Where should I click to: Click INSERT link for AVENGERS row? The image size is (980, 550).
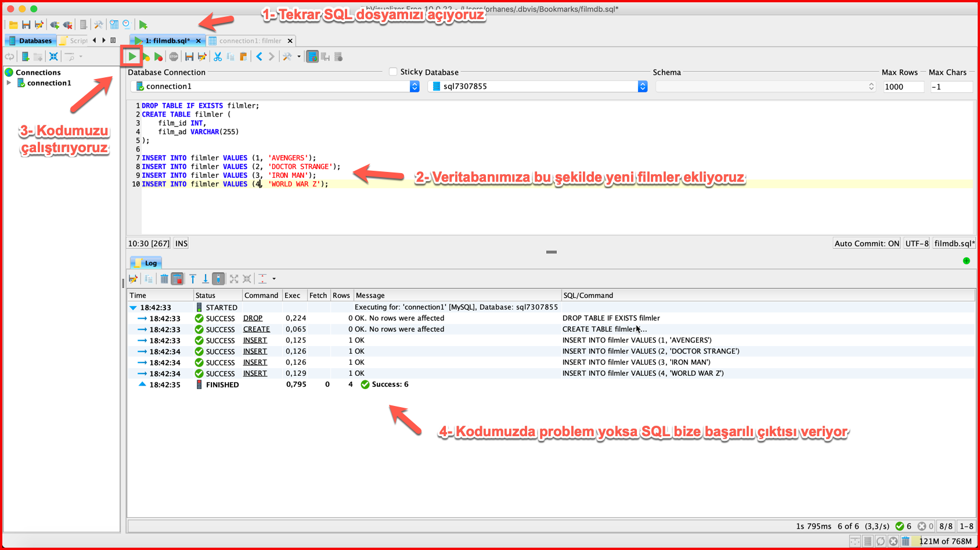click(255, 340)
